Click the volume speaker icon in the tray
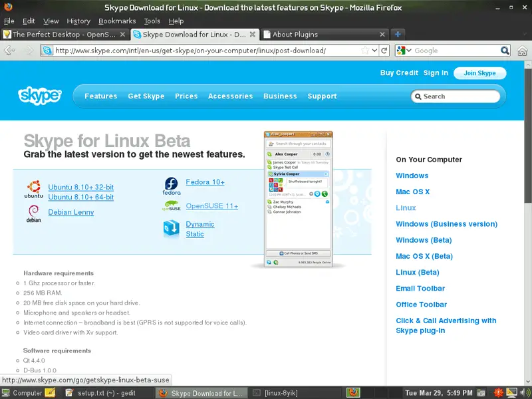 coord(524,393)
